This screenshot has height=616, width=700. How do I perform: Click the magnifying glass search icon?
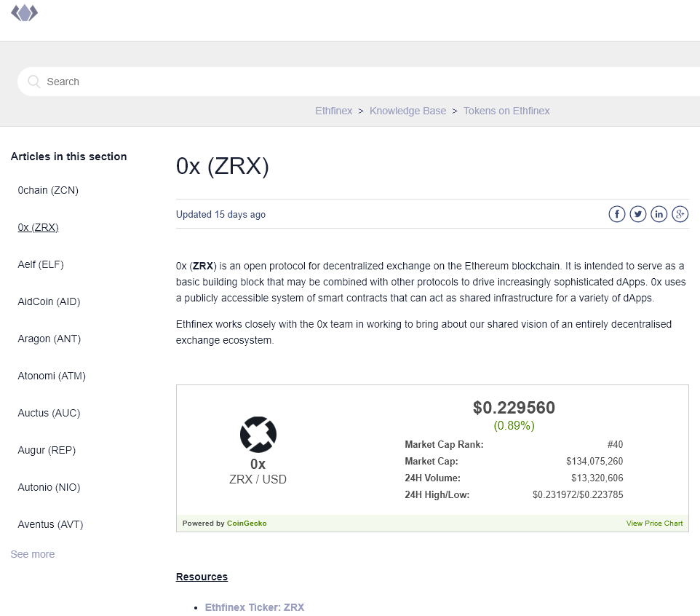point(33,81)
